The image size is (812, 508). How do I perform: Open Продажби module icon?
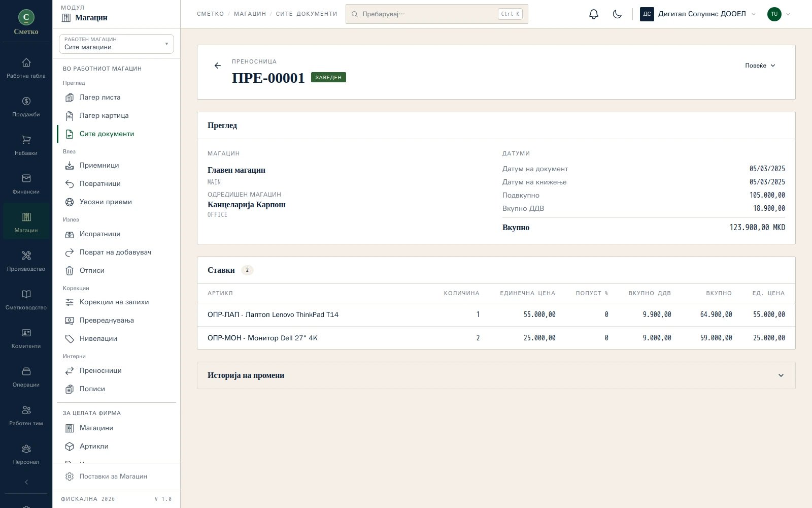coord(26,107)
